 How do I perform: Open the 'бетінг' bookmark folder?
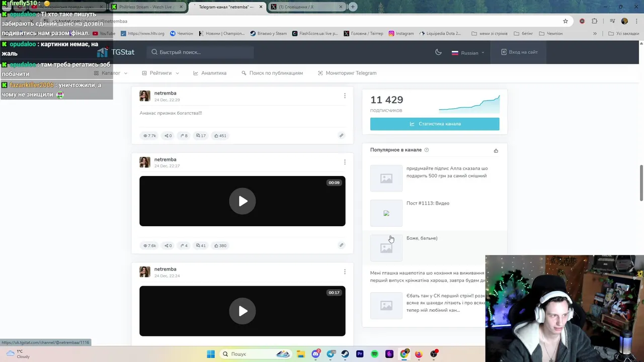tap(523, 34)
